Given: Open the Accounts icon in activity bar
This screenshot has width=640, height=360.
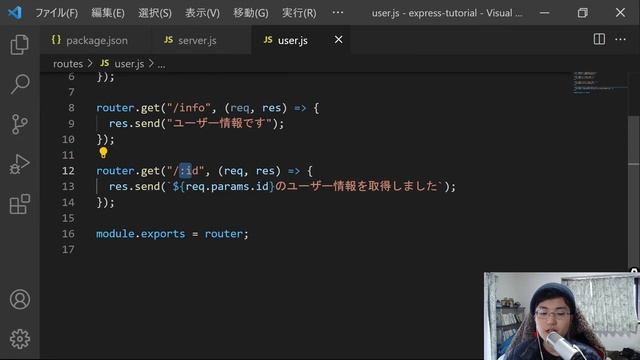Looking at the screenshot, I should (x=20, y=300).
